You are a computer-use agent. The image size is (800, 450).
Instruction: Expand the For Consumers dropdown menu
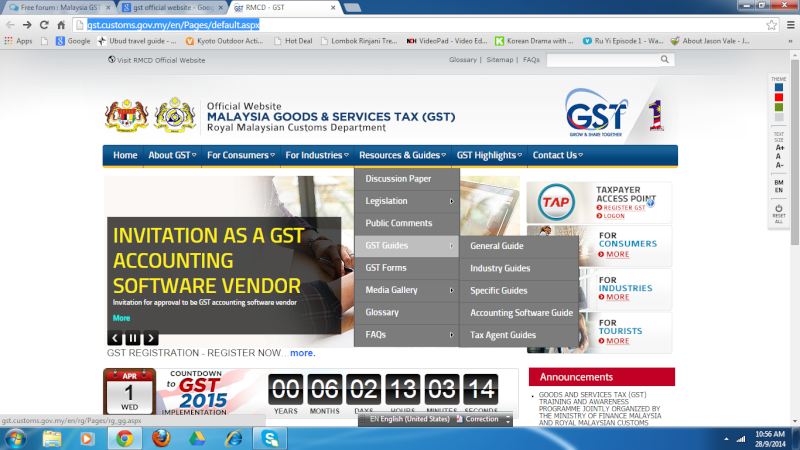point(240,155)
